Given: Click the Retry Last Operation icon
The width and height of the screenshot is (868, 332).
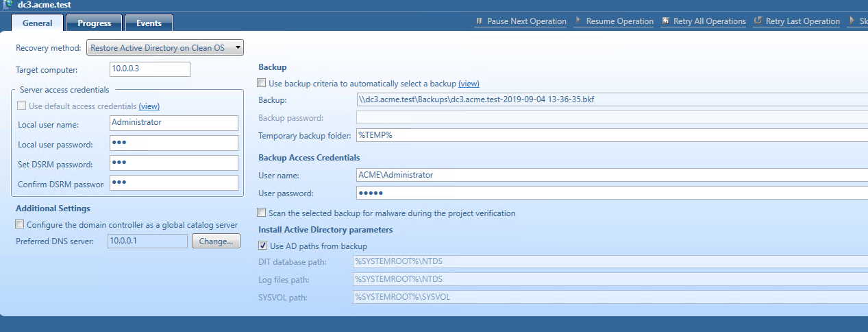Looking at the screenshot, I should (x=758, y=21).
